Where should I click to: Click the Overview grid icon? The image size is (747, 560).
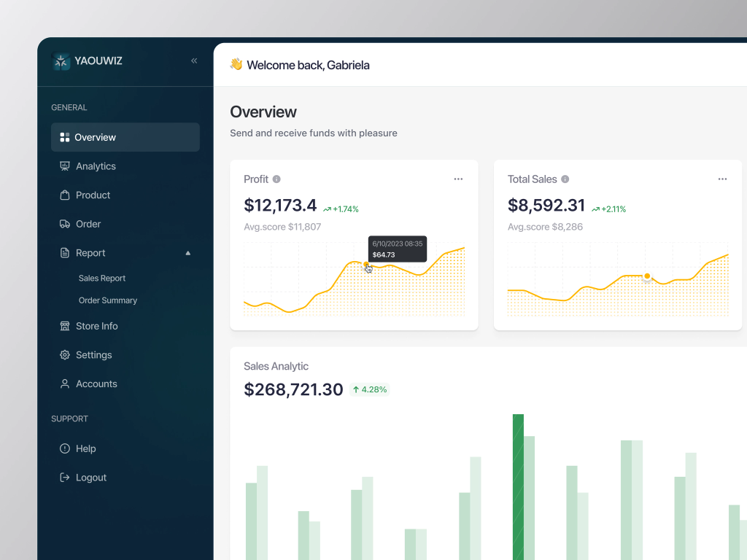[65, 138]
